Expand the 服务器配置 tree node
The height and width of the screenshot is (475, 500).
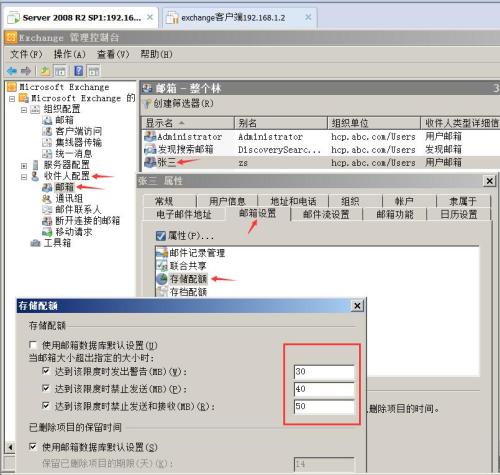24,165
